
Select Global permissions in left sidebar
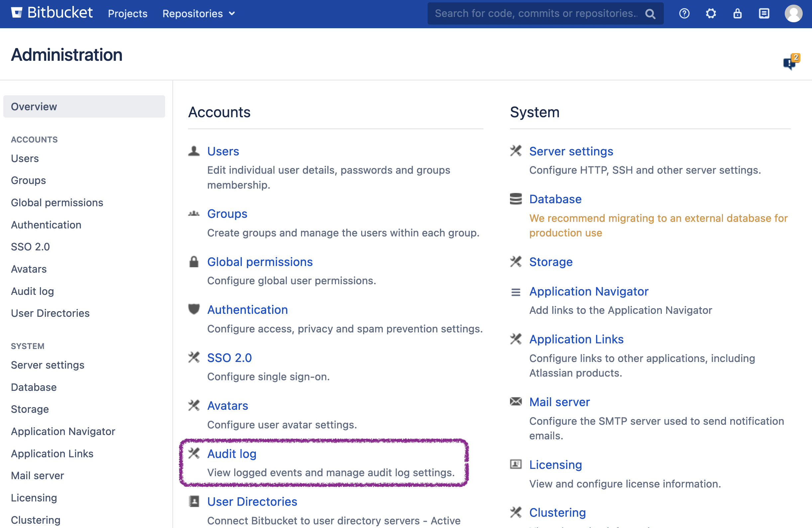(57, 203)
